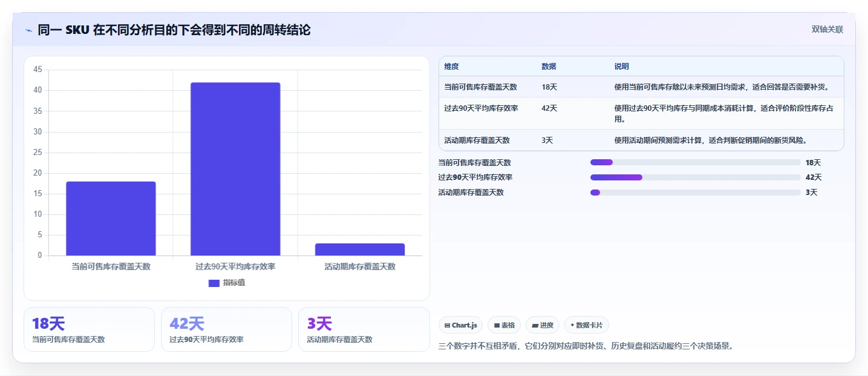Screen dimensions: 868x376
Task: Click the 活动期库存覆盖天数 bar in chart
Action: pyautogui.click(x=360, y=249)
